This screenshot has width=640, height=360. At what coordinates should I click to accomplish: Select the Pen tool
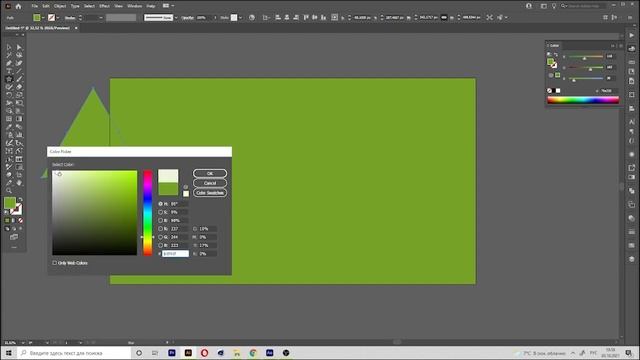(9, 63)
